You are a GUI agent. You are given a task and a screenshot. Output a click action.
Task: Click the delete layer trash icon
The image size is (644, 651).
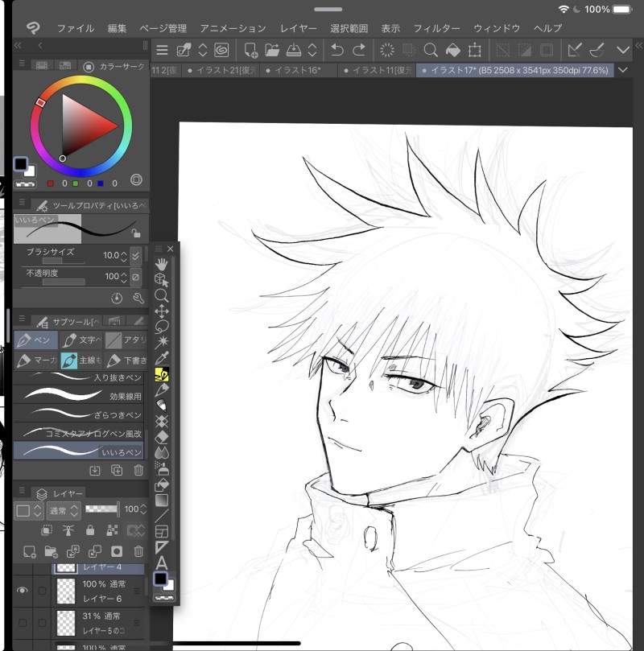(x=138, y=551)
